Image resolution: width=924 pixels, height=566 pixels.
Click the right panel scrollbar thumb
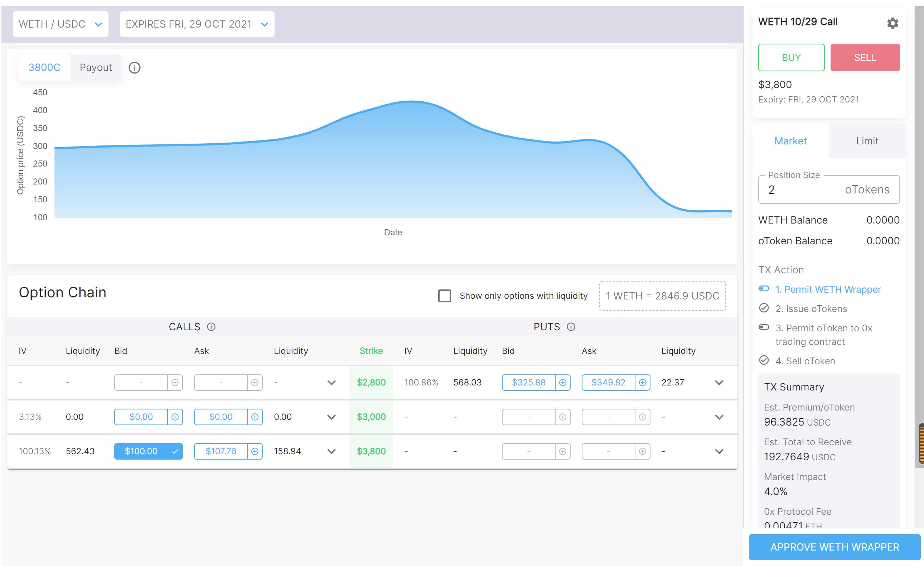[x=921, y=443]
